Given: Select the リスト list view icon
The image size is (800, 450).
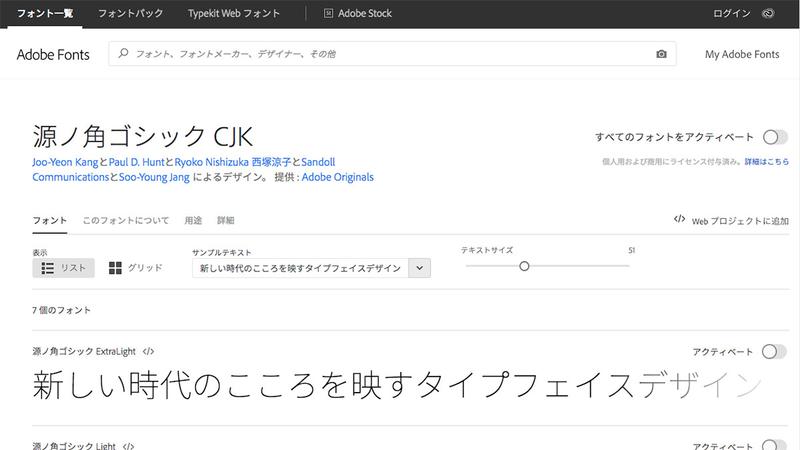Looking at the screenshot, I should click(x=48, y=268).
